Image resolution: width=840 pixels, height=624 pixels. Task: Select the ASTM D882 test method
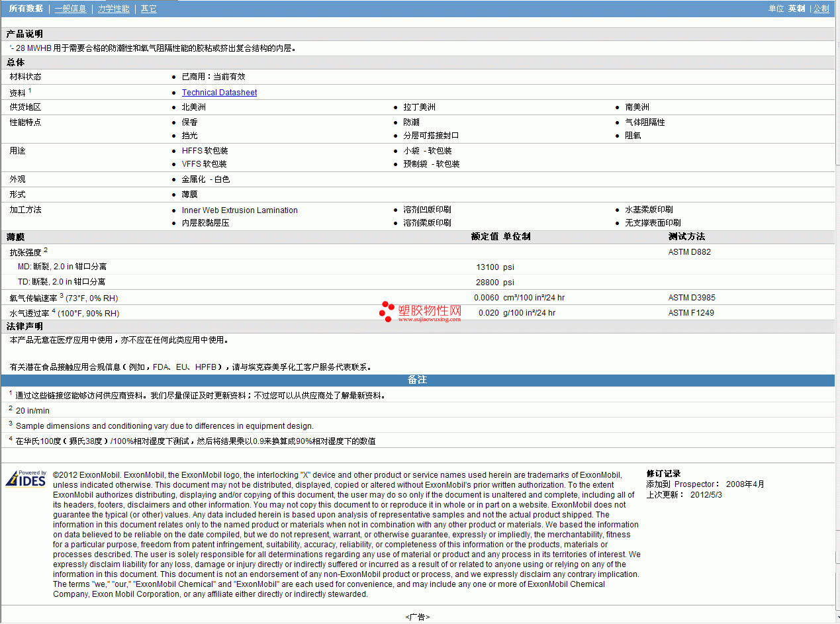point(690,252)
